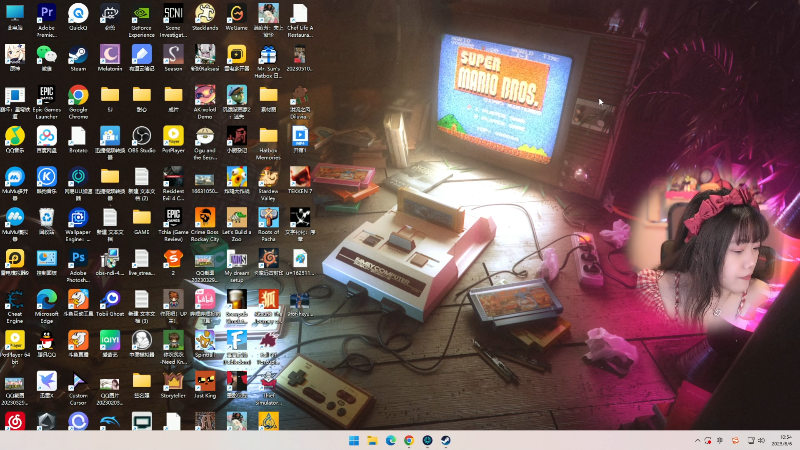Switch to Steam in the taskbar
This screenshot has height=450, width=800.
pos(445,440)
